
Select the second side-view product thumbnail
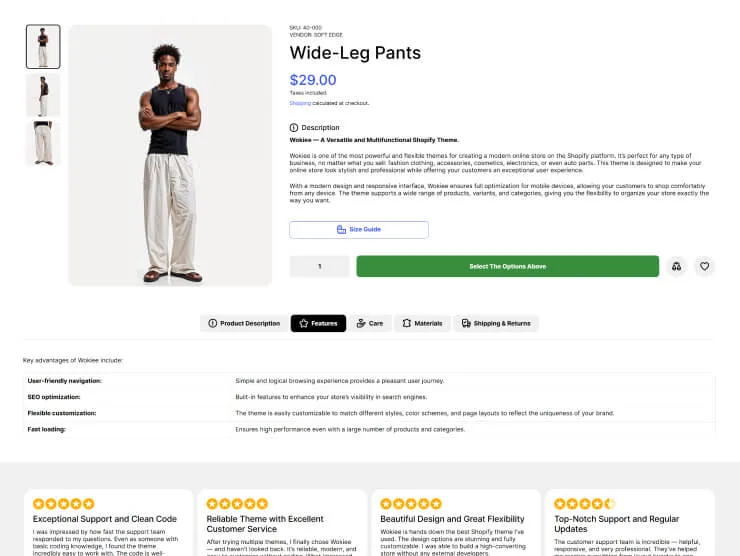[x=43, y=95]
